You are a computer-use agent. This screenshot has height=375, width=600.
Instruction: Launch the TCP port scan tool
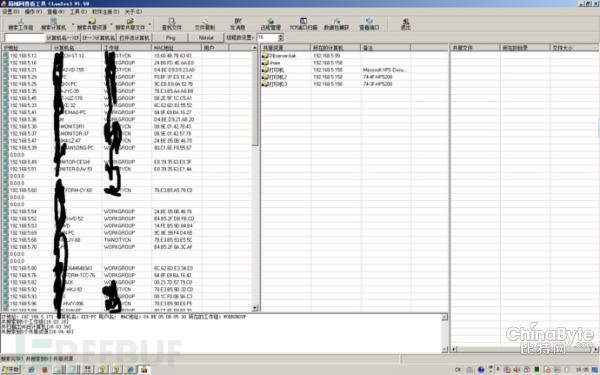(303, 24)
